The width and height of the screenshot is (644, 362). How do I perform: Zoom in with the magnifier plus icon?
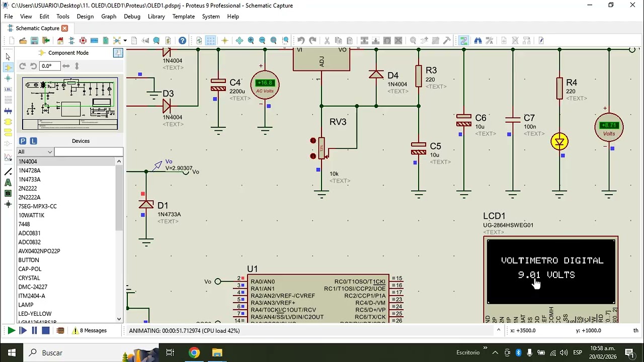click(251, 41)
